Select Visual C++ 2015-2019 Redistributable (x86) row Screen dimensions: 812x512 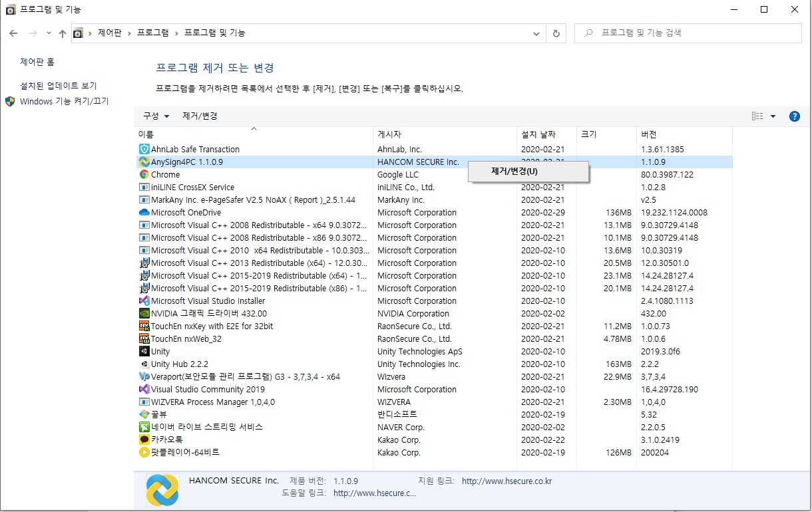click(433, 289)
